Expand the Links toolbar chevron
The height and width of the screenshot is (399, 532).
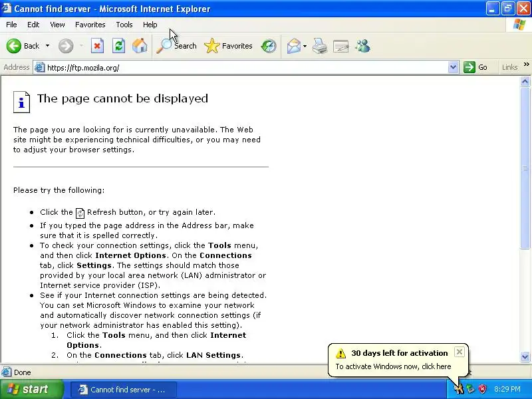click(x=526, y=64)
